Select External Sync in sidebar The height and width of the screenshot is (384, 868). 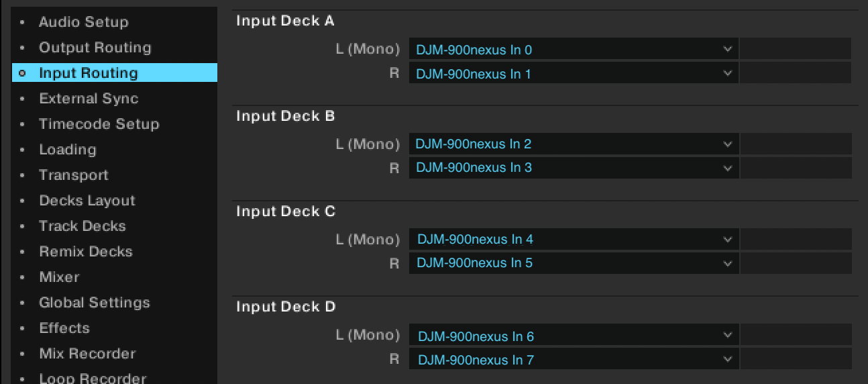click(89, 99)
